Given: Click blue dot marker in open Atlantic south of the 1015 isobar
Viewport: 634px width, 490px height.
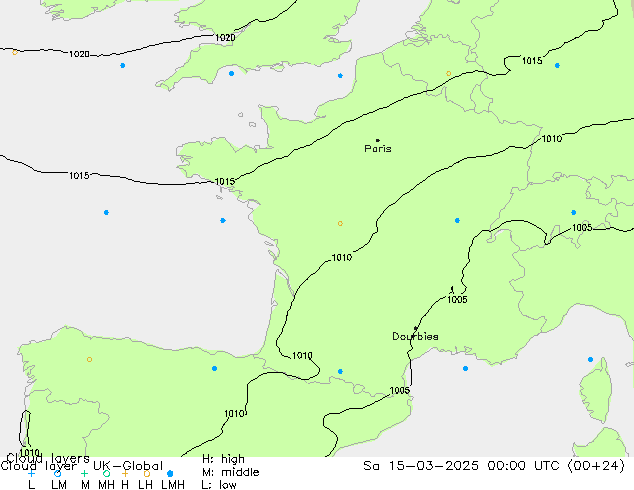Looking at the screenshot, I should coord(106,212).
